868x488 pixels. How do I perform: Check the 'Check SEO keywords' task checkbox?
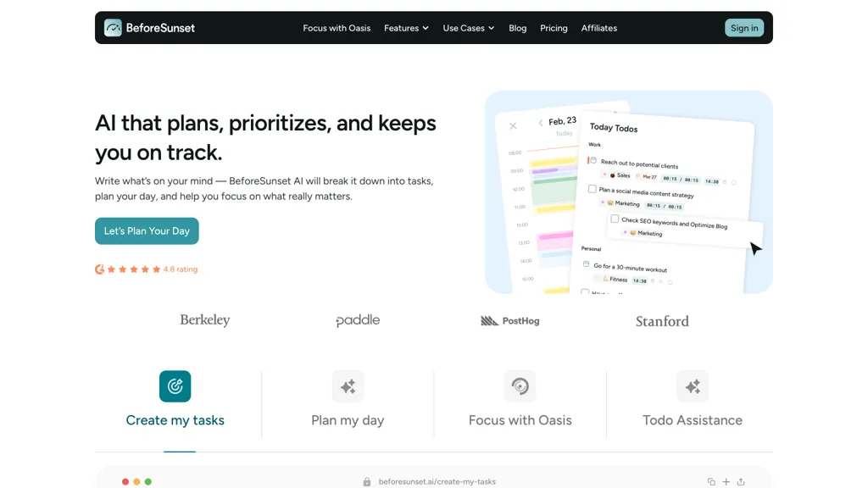click(615, 219)
